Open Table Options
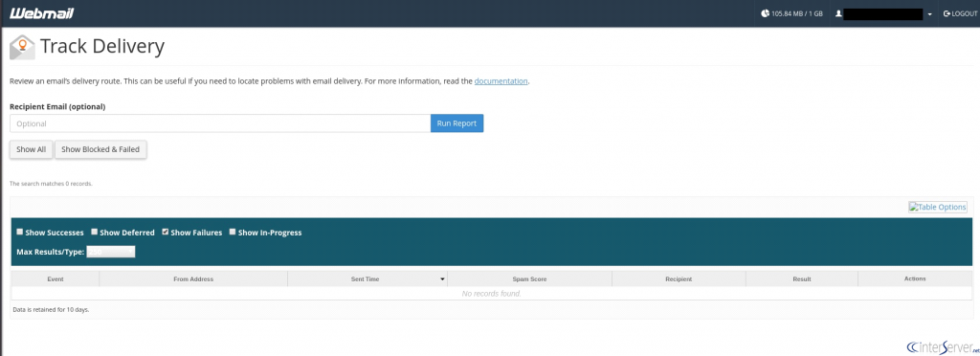980x356 pixels. [938, 208]
